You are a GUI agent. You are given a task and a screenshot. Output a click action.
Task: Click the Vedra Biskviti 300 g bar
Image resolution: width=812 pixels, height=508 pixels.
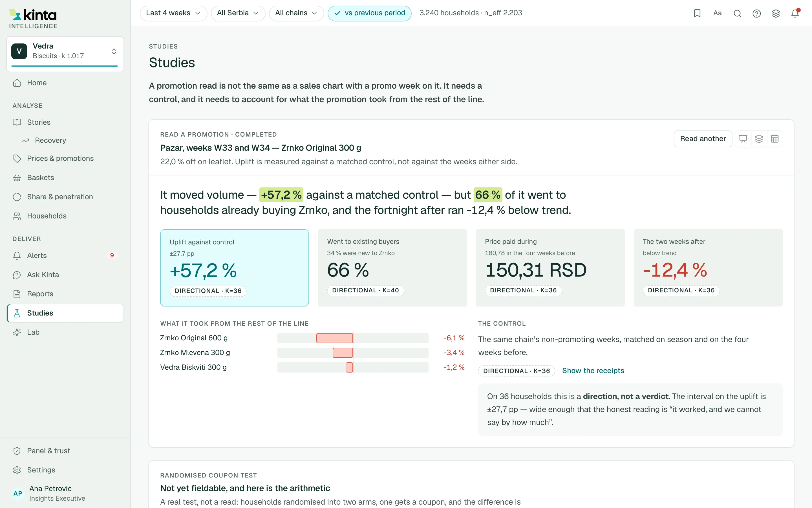pos(349,367)
